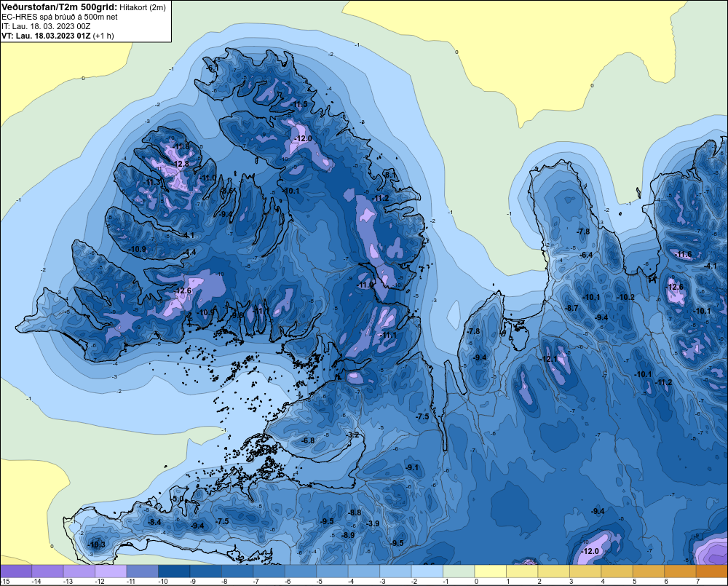Screen dimensions: 728x586
Task: Click the -8.9 temperature label
Action: 348,535
